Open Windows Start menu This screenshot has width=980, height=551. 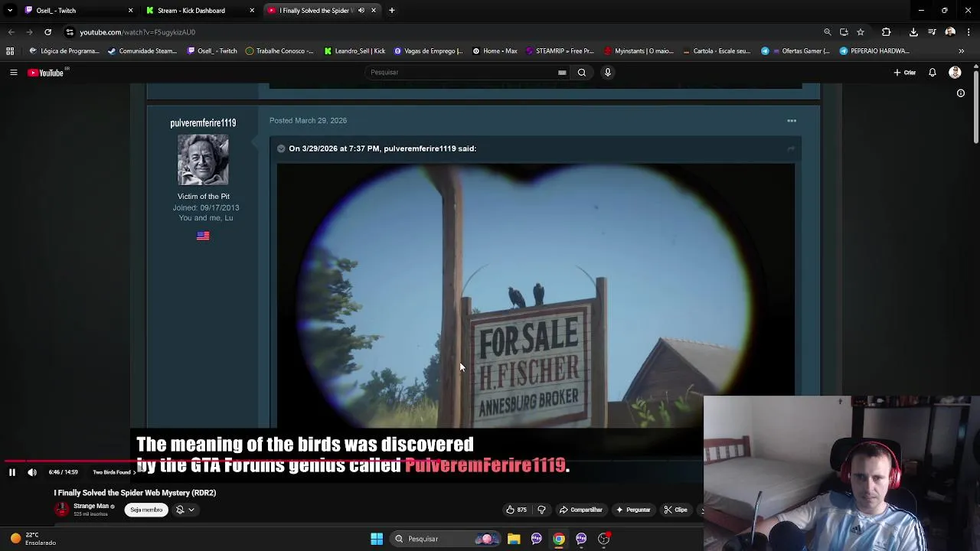377,539
